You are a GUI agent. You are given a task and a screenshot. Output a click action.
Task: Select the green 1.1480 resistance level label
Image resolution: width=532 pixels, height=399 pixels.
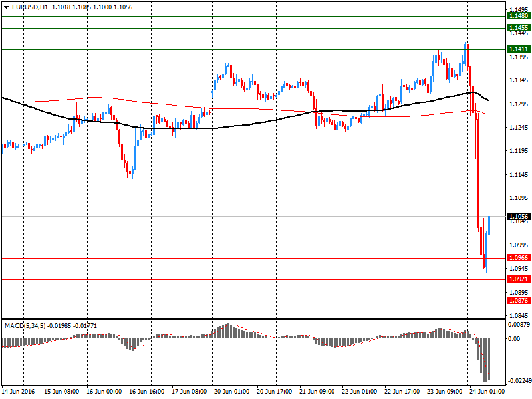pos(519,15)
